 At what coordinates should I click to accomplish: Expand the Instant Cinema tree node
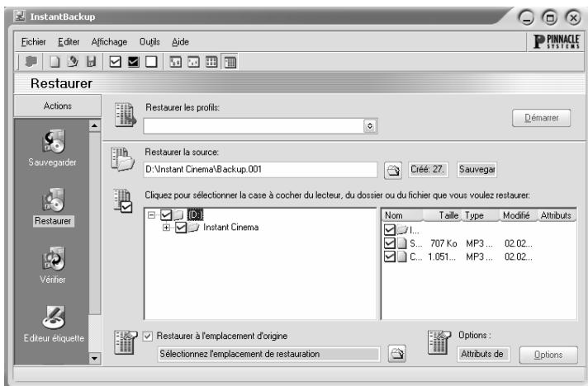[x=166, y=228]
